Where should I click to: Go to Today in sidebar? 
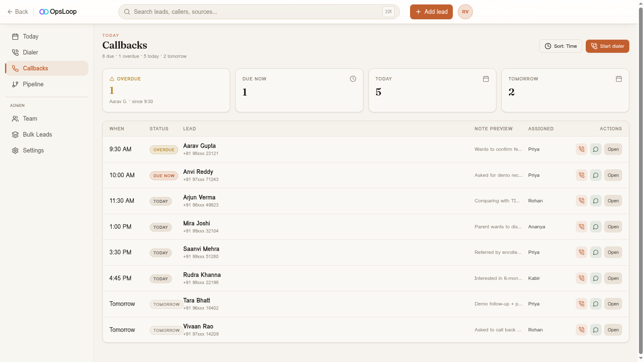pos(47,36)
